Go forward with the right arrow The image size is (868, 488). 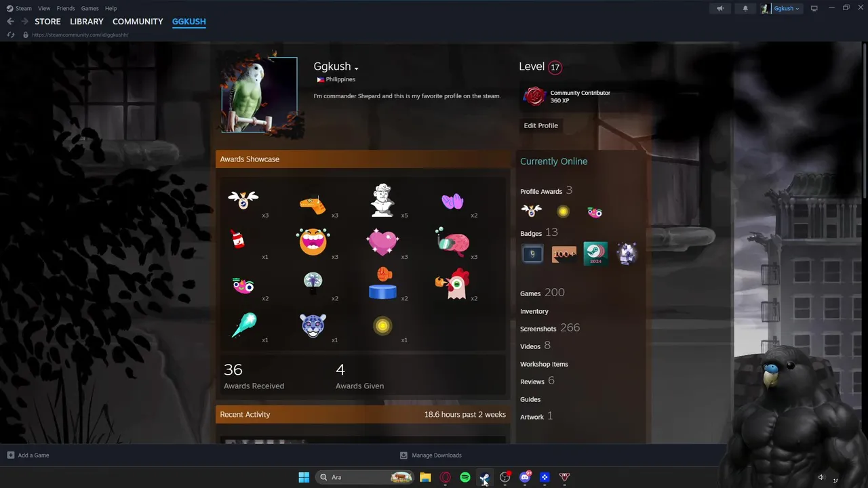point(24,22)
